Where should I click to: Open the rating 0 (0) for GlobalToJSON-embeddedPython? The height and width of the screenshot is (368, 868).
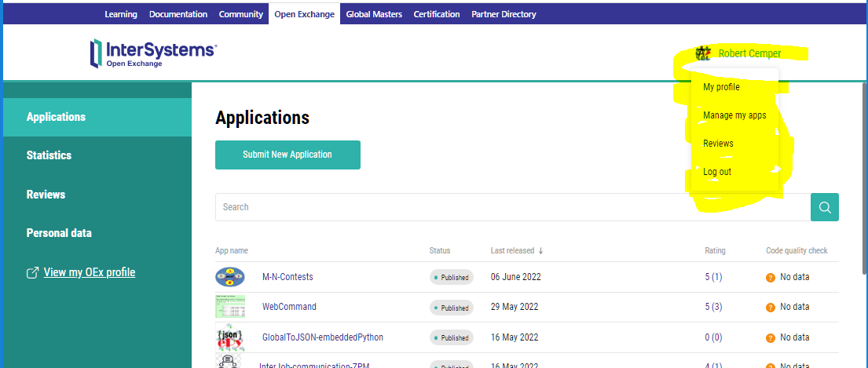click(x=713, y=337)
